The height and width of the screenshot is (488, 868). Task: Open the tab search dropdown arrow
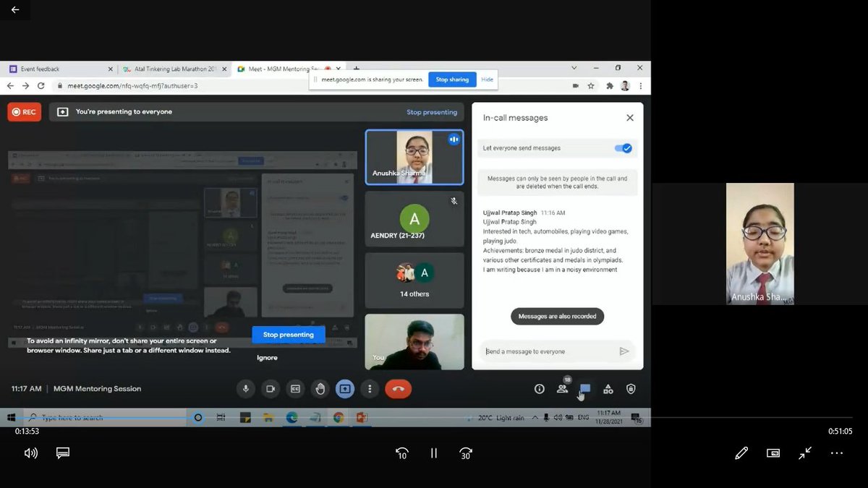pos(574,68)
